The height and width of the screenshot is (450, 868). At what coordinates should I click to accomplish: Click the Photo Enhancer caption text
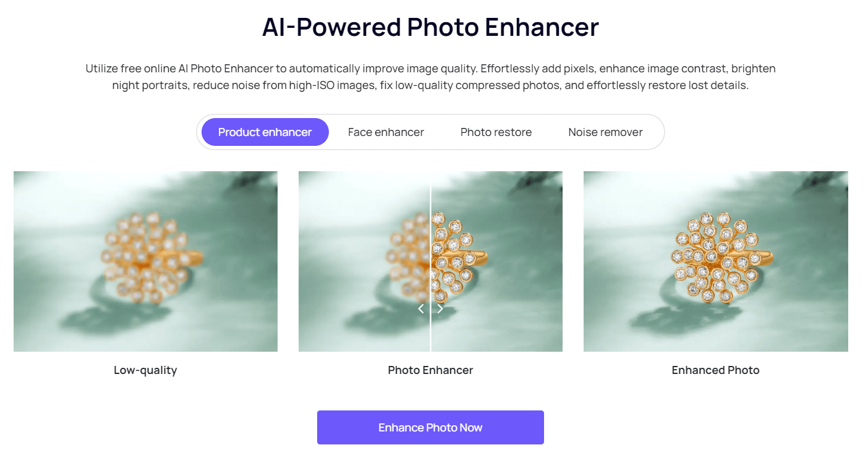430,370
